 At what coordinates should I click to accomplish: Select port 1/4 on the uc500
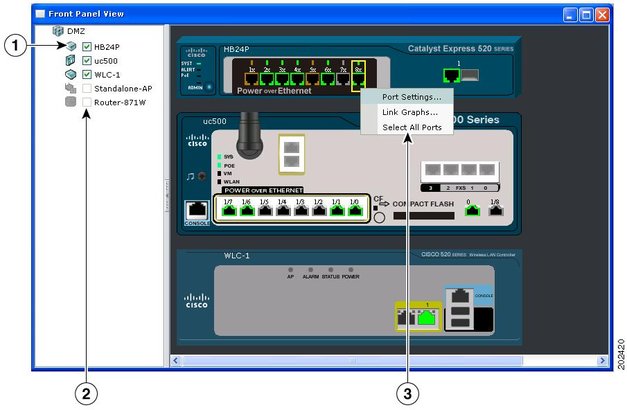(x=283, y=210)
